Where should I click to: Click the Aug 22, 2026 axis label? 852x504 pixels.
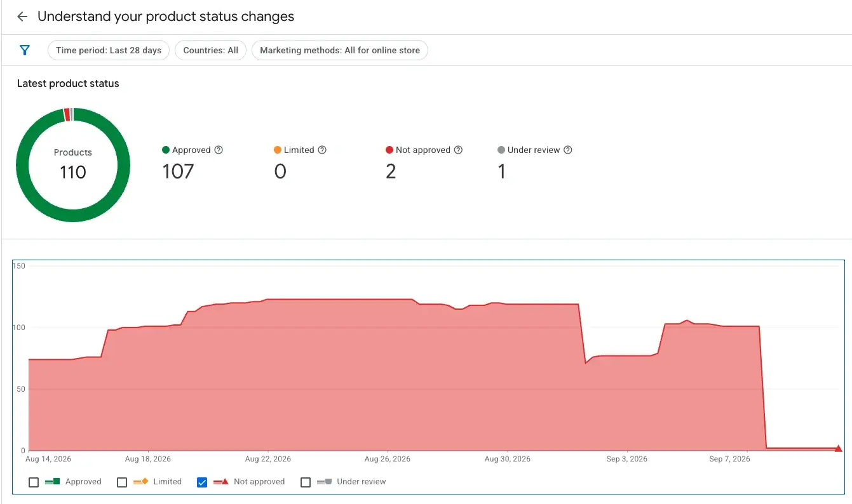(267, 459)
